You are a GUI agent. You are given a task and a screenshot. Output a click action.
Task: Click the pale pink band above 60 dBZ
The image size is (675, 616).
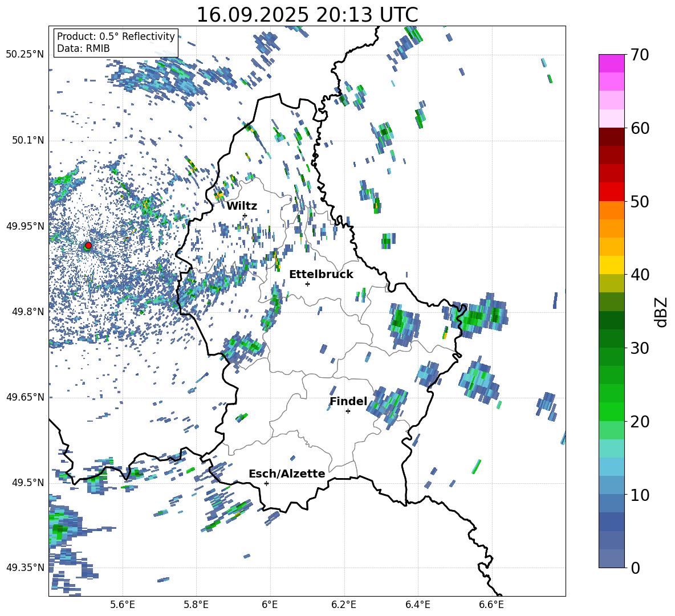611,119
